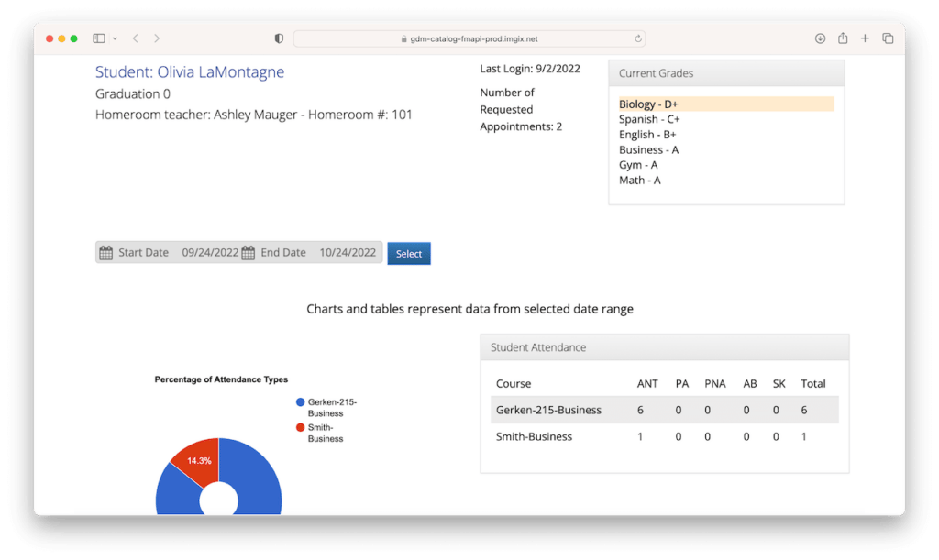The height and width of the screenshot is (560, 939).
Task: Click the End Date calendar icon
Action: [x=248, y=253]
